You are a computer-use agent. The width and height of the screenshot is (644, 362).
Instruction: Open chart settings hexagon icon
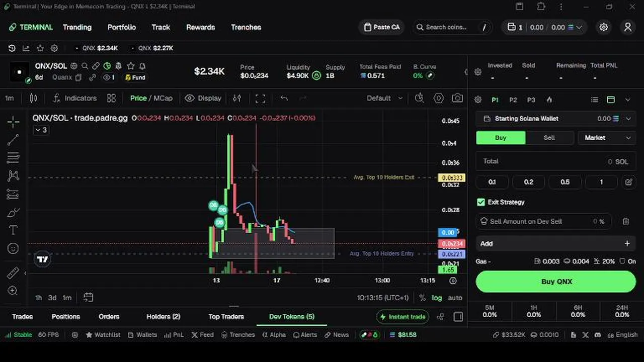(439, 98)
